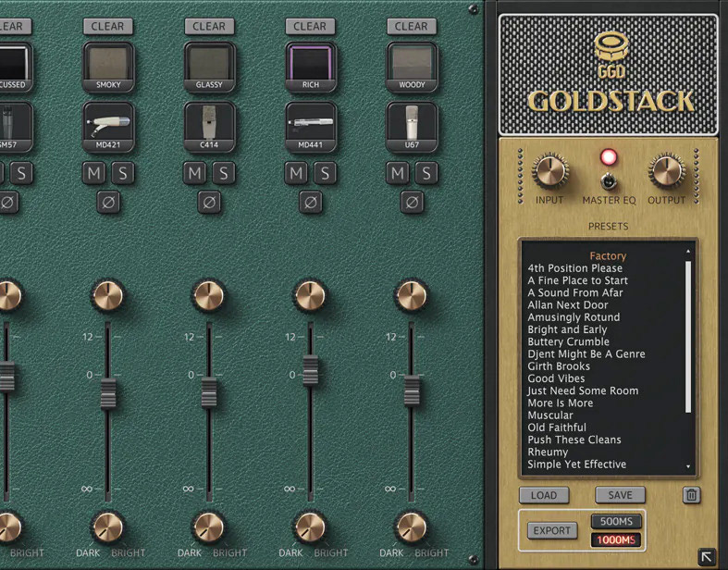Image resolution: width=728 pixels, height=570 pixels.
Task: Click preset list scroll down arrow
Action: (688, 466)
